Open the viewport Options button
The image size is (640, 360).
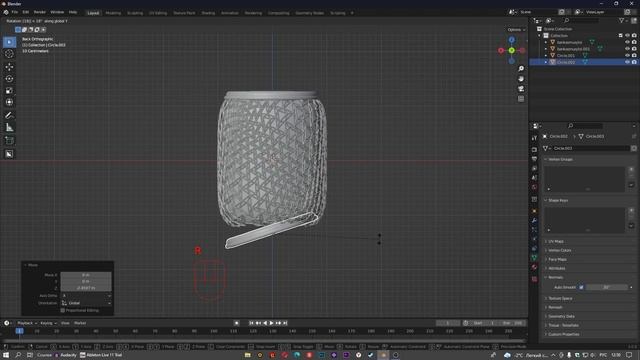516,30
